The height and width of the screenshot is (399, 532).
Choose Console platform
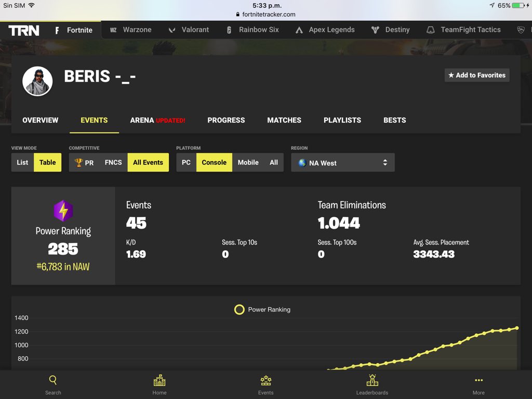tap(214, 163)
